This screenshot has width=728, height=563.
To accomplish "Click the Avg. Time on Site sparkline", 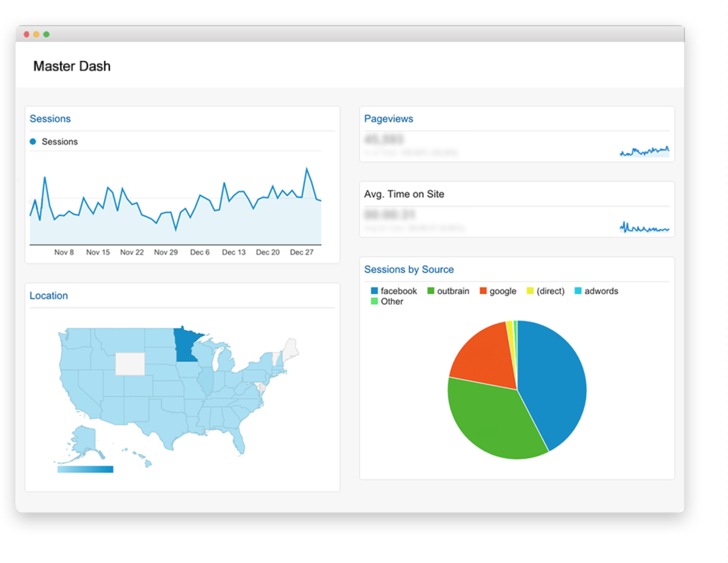I will click(644, 228).
